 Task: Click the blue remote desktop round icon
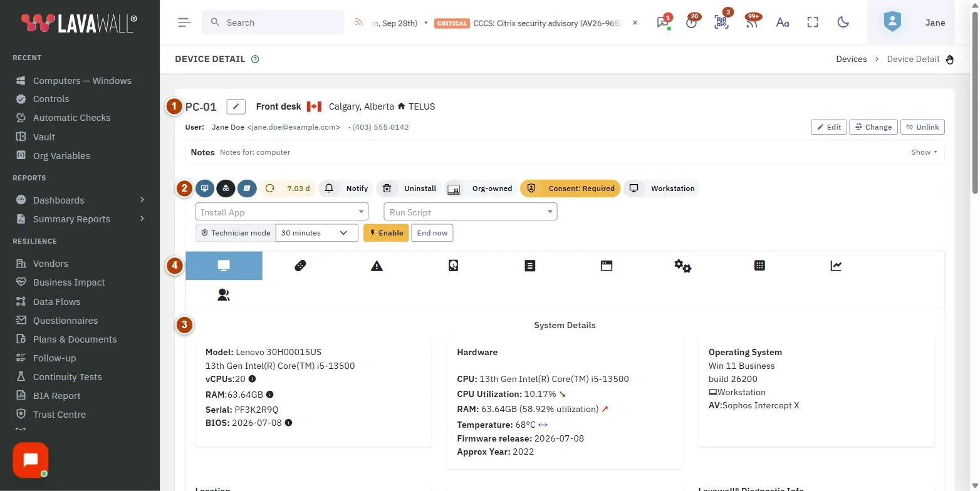coord(204,189)
